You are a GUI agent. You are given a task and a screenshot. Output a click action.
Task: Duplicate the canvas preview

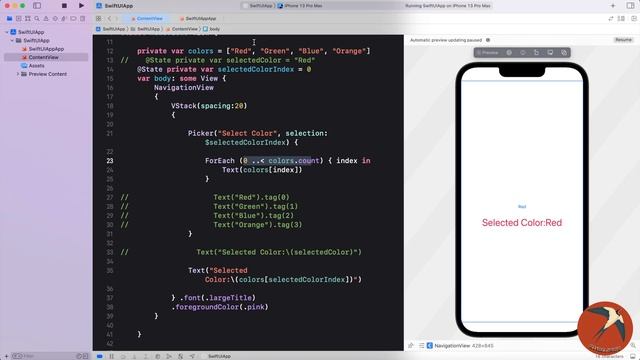[x=564, y=53]
